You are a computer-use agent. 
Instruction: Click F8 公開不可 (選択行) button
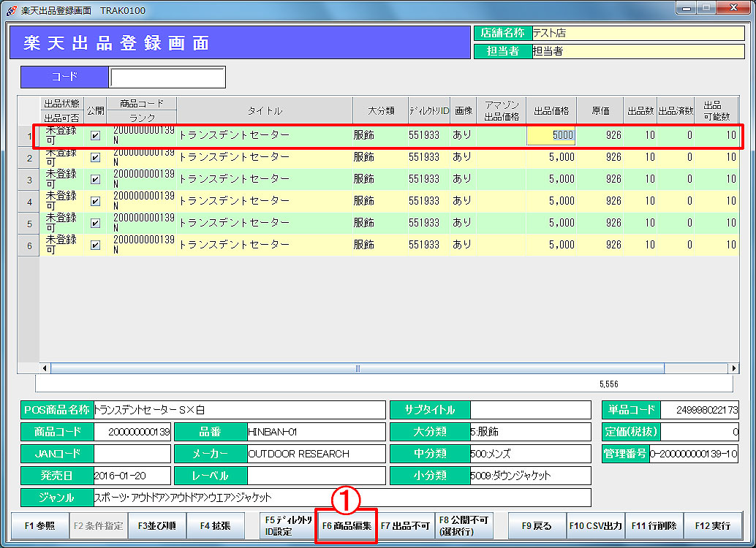pos(464,525)
